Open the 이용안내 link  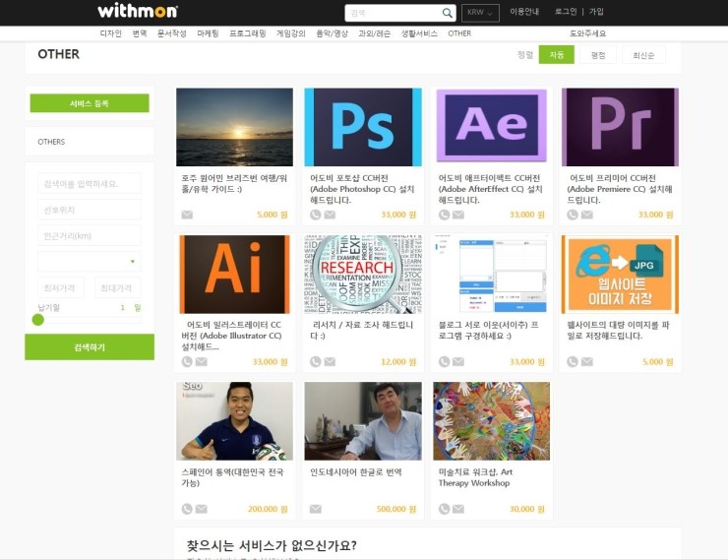tap(524, 12)
